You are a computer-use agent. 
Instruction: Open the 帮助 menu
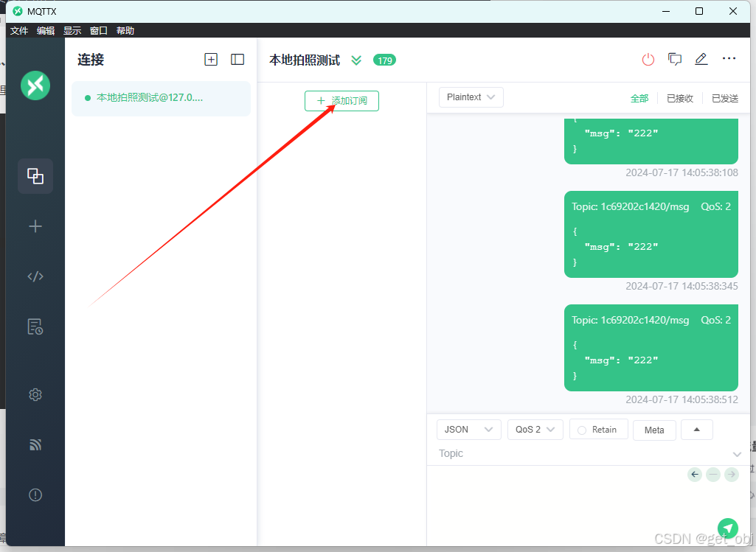coord(125,31)
